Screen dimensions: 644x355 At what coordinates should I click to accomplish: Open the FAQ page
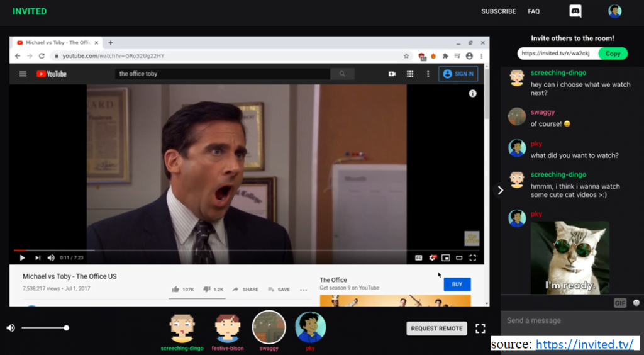(533, 11)
